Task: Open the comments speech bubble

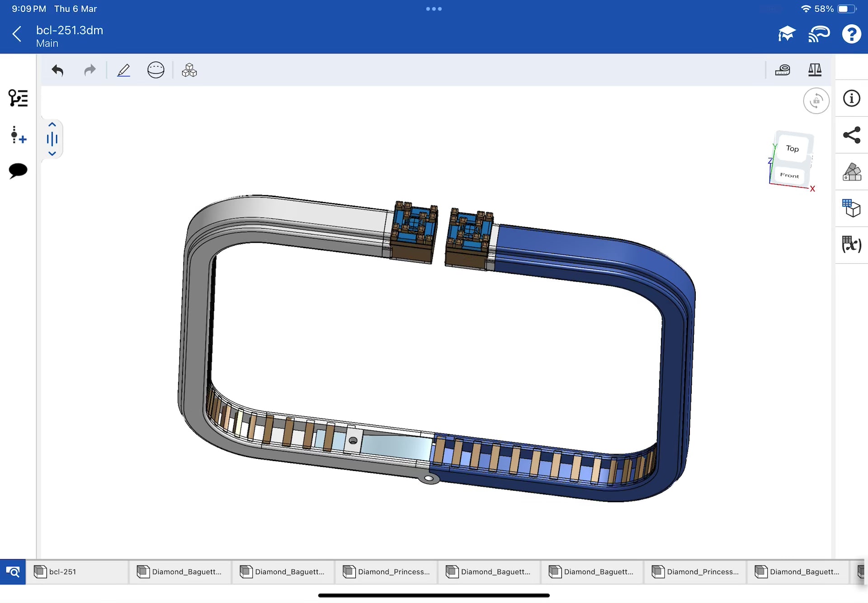Action: pyautogui.click(x=18, y=171)
